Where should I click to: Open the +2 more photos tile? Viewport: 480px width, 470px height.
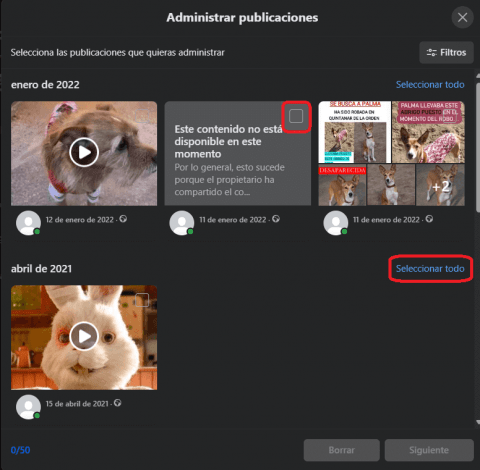pyautogui.click(x=440, y=185)
